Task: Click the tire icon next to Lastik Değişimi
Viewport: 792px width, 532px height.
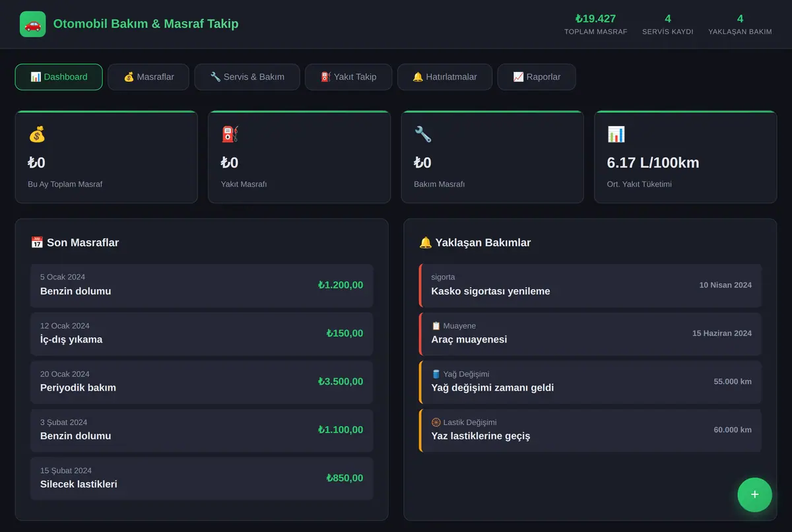Action: (x=436, y=422)
